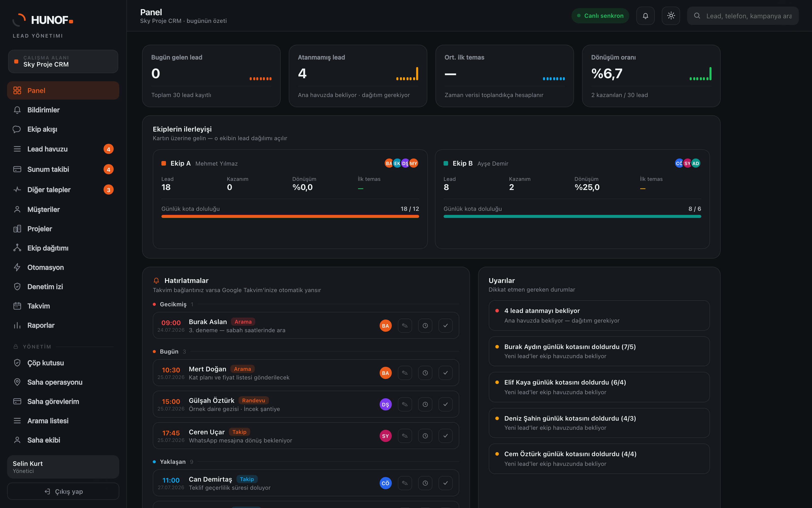The width and height of the screenshot is (812, 508).
Task: Click the Selin Kurt user profile card
Action: click(63, 467)
